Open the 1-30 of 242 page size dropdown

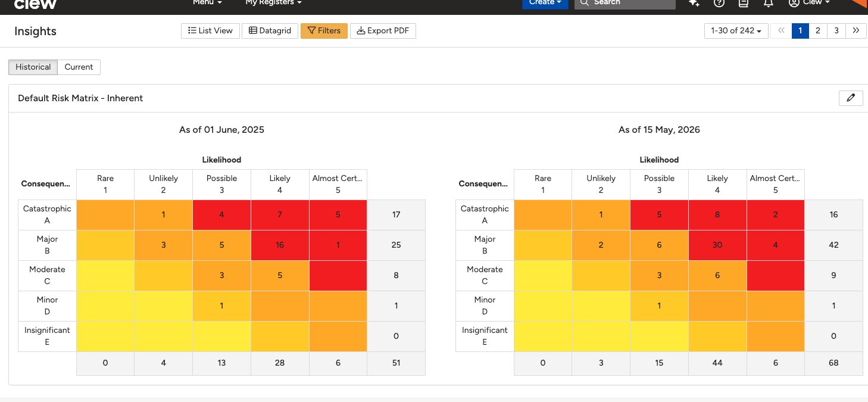point(736,31)
